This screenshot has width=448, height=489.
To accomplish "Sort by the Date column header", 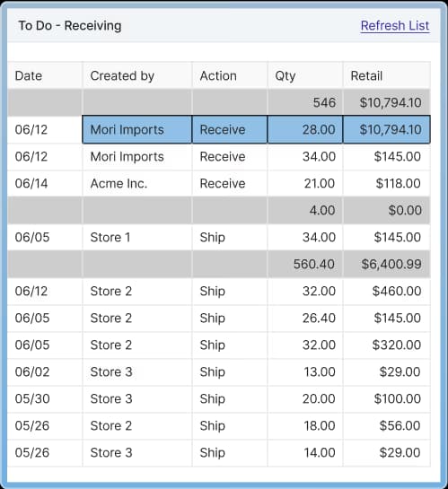I will pyautogui.click(x=45, y=75).
